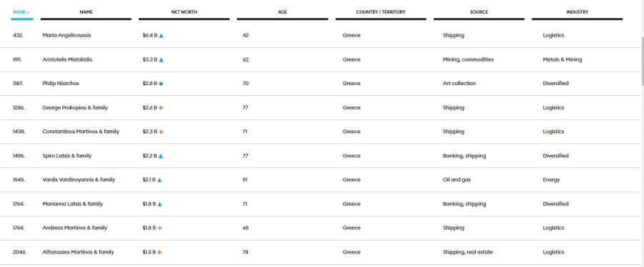Click orange plus icon beside $2.6 B
The height and width of the screenshot is (267, 644).
tap(161, 108)
